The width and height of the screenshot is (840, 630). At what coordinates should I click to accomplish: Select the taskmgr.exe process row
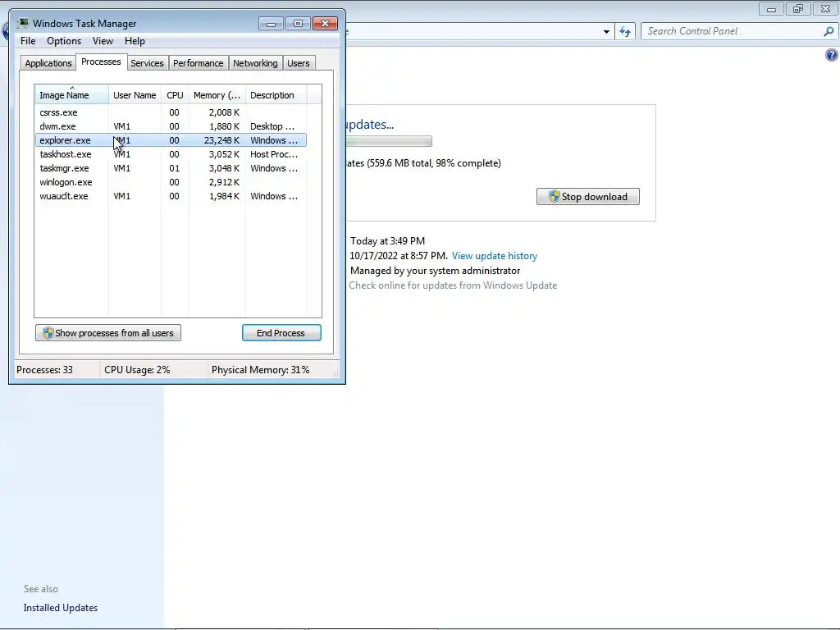click(171, 168)
